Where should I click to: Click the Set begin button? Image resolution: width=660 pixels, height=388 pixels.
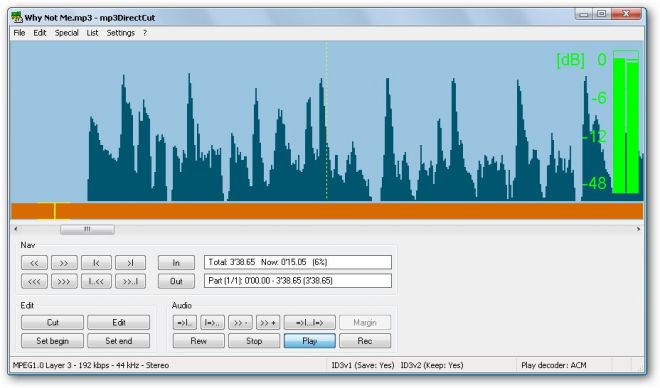(53, 341)
